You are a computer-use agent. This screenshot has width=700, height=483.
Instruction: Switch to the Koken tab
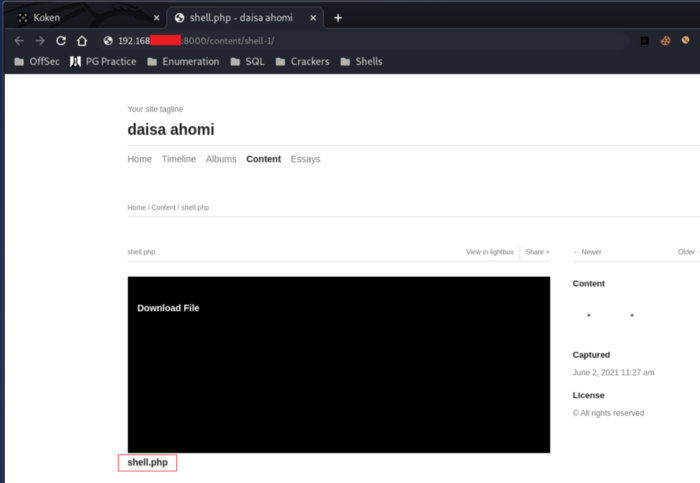[x=80, y=17]
